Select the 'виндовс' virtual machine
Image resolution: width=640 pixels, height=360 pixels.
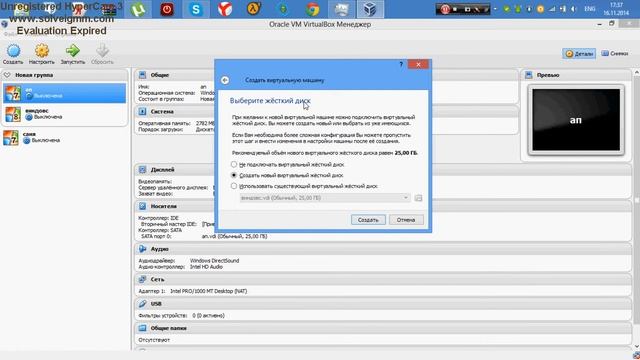pyautogui.click(x=65, y=114)
